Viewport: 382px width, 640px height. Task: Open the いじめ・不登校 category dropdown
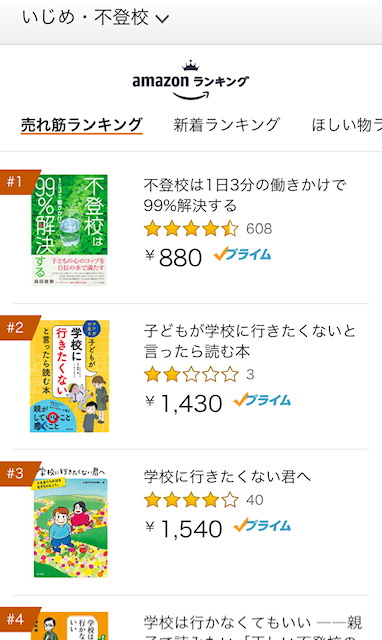pyautogui.click(x=96, y=18)
